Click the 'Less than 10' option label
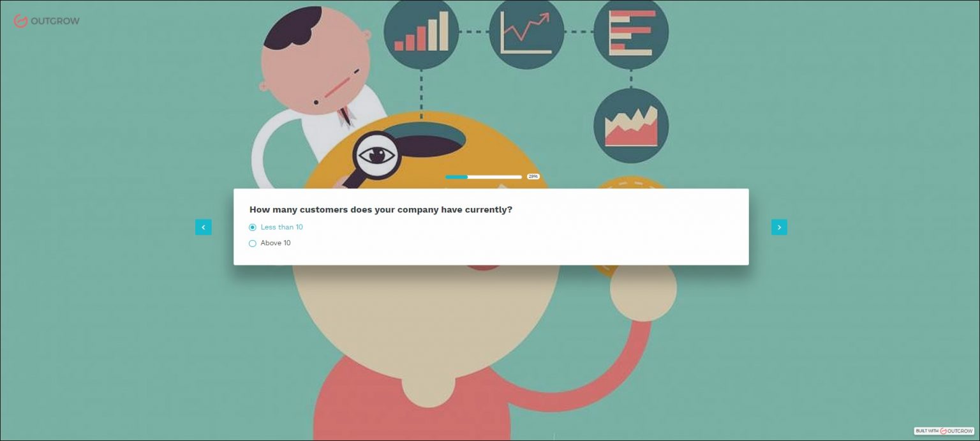 coord(281,227)
